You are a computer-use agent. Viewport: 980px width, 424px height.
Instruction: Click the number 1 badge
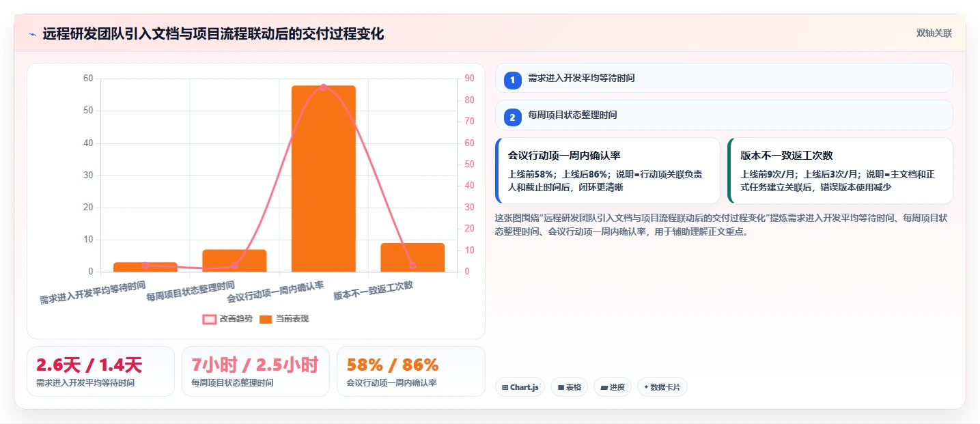(512, 80)
